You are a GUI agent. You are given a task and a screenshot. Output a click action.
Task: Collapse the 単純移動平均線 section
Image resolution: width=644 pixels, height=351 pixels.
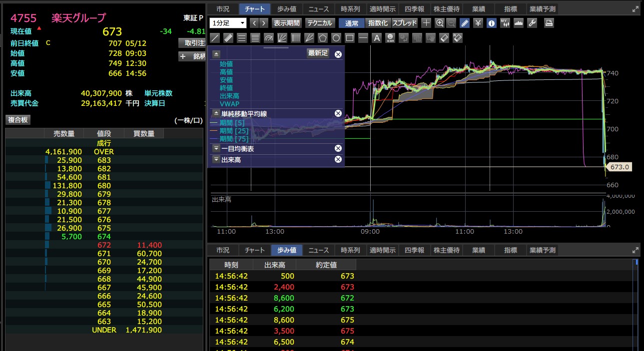216,114
